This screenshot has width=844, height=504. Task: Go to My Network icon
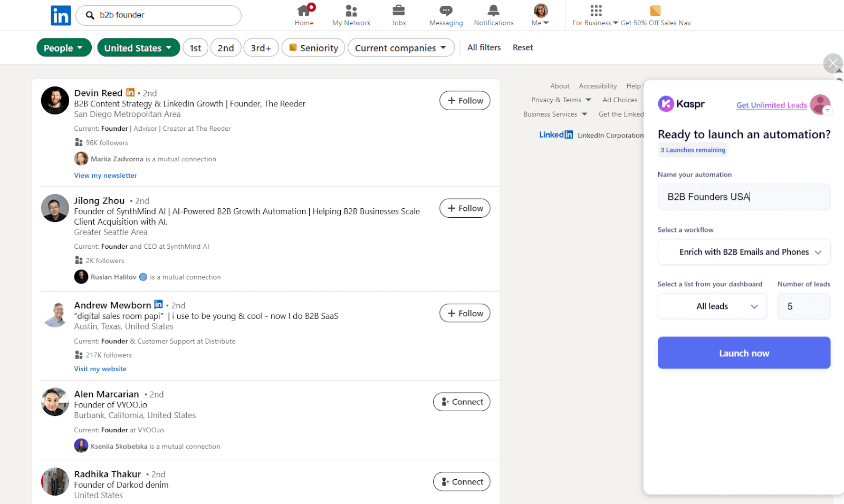pyautogui.click(x=351, y=11)
